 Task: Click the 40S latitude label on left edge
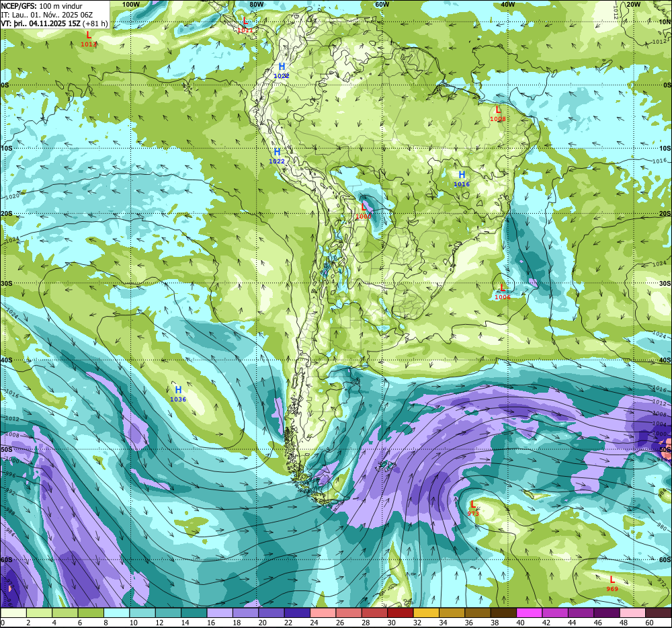7,360
